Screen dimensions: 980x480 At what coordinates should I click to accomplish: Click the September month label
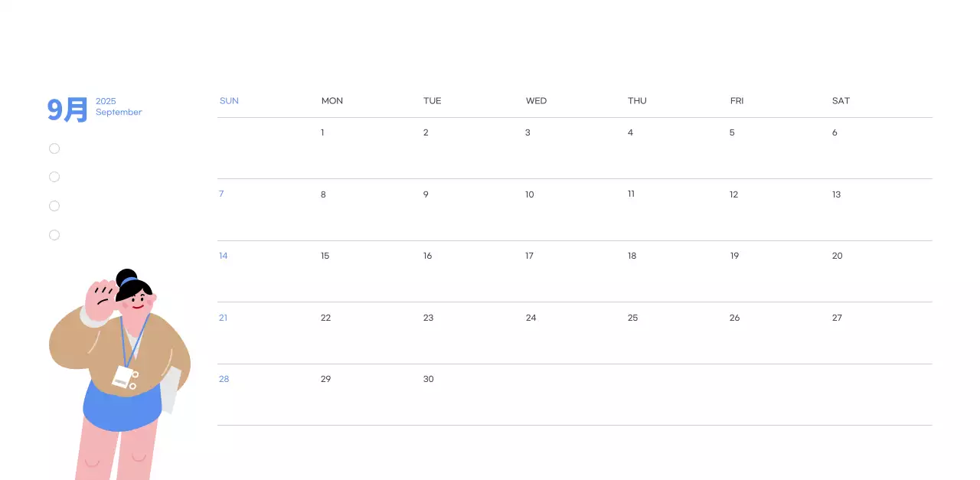click(x=119, y=113)
